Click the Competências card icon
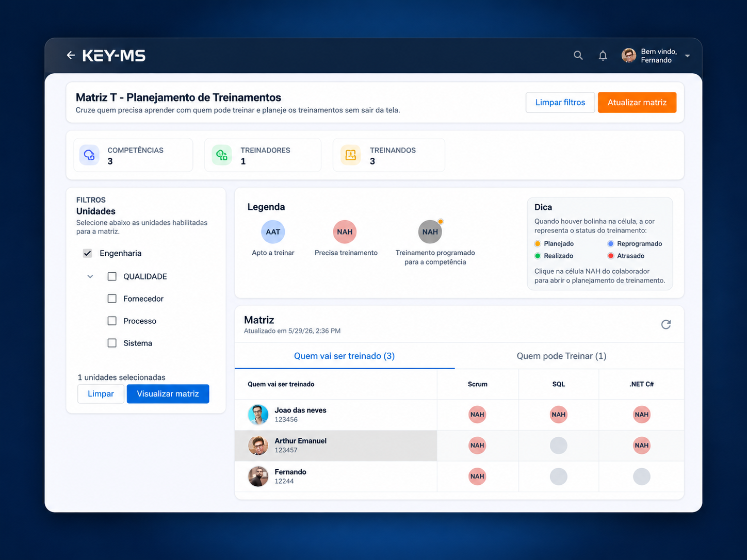Screen dimensions: 747x560 coord(89,155)
